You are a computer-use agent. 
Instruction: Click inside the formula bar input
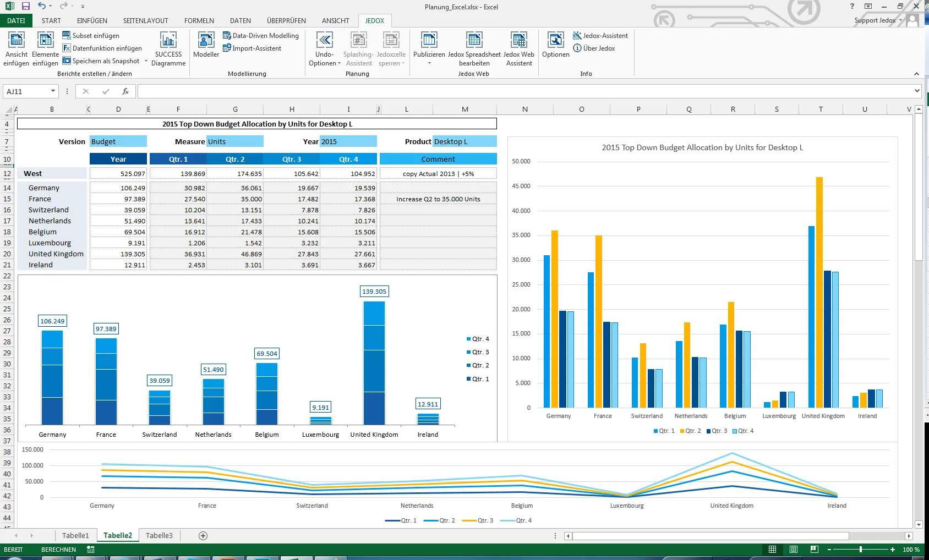click(x=525, y=91)
